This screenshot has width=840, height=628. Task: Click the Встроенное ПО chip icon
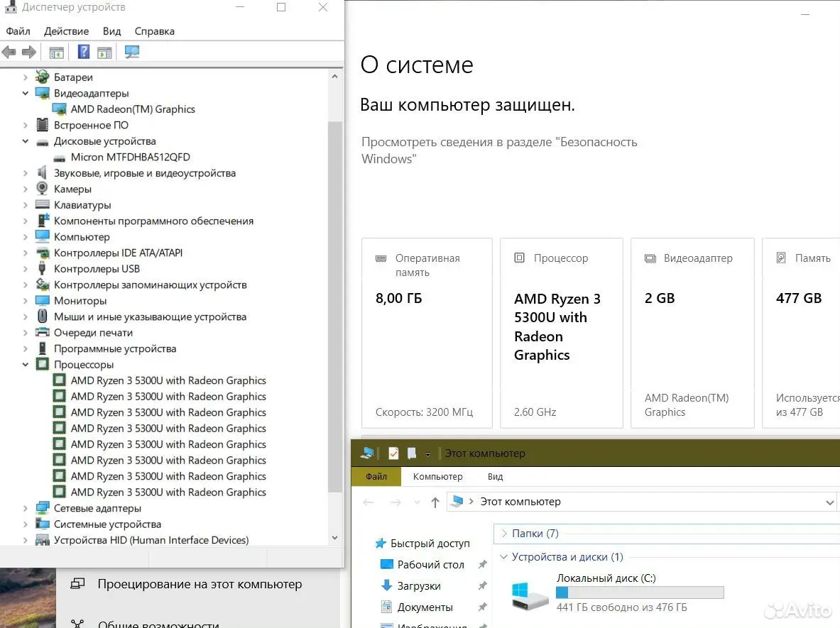43,125
